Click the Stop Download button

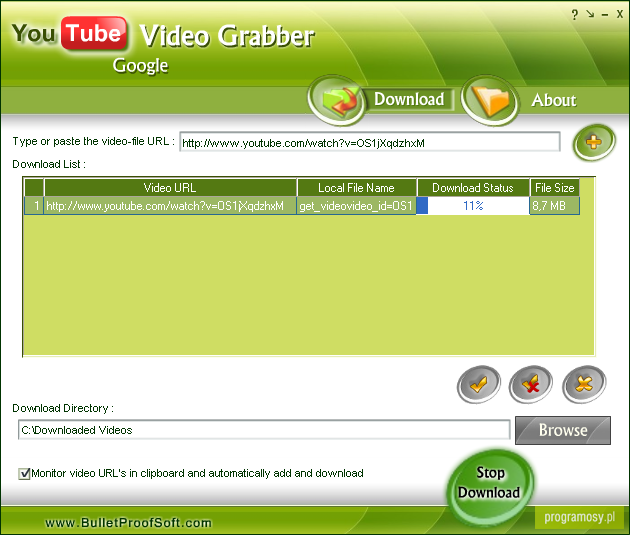pos(489,487)
